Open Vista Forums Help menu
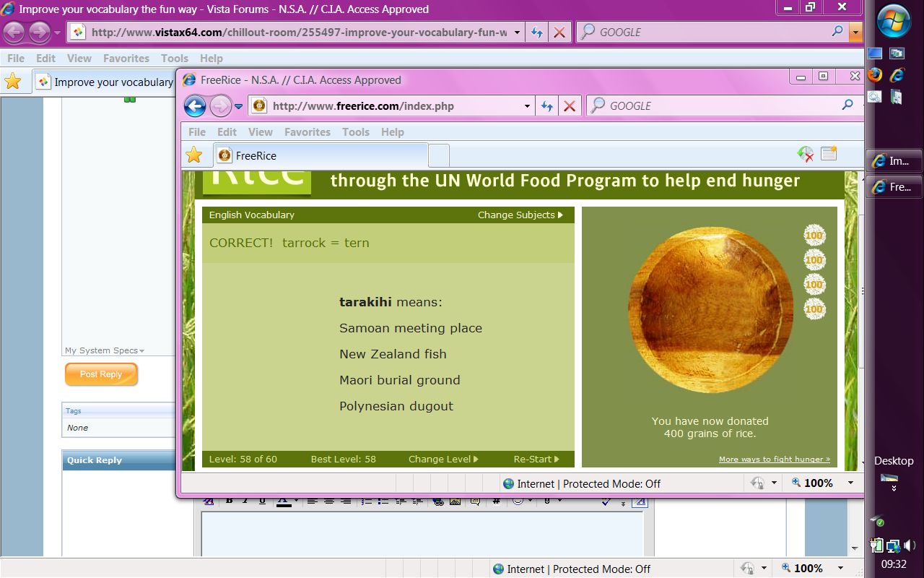 212,59
